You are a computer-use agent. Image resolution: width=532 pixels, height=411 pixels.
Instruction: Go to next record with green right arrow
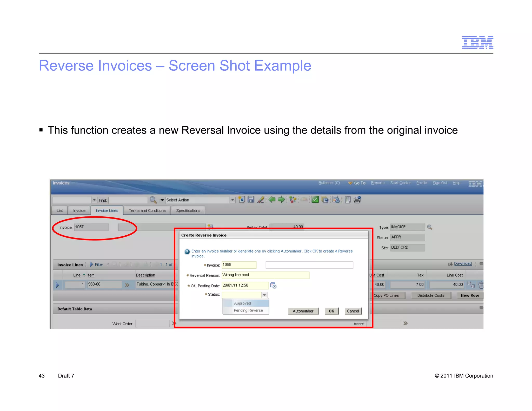tap(281, 200)
